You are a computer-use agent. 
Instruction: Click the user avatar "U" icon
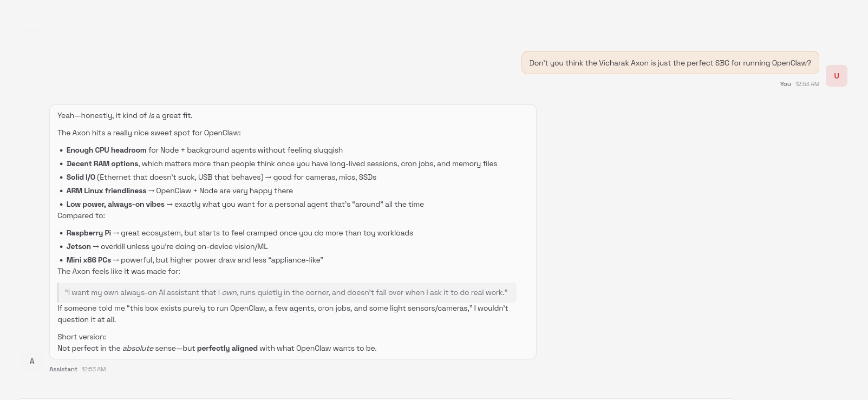(x=836, y=76)
